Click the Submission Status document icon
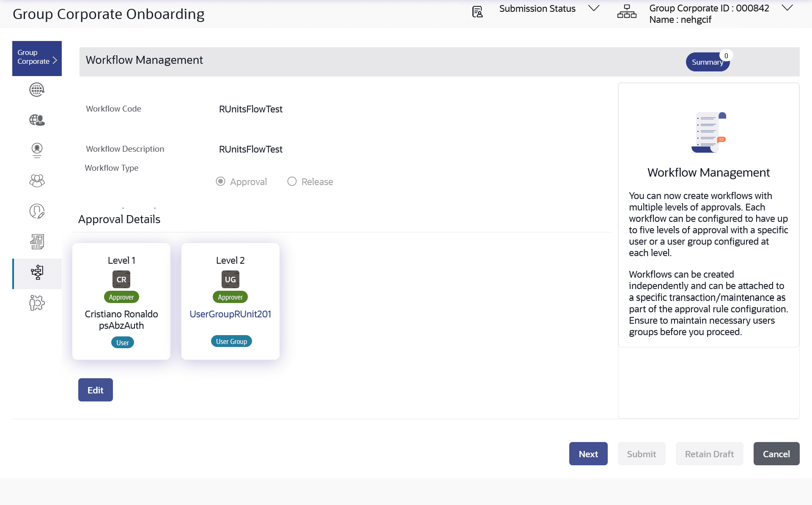Viewport: 812px width, 505px height. coord(477,12)
